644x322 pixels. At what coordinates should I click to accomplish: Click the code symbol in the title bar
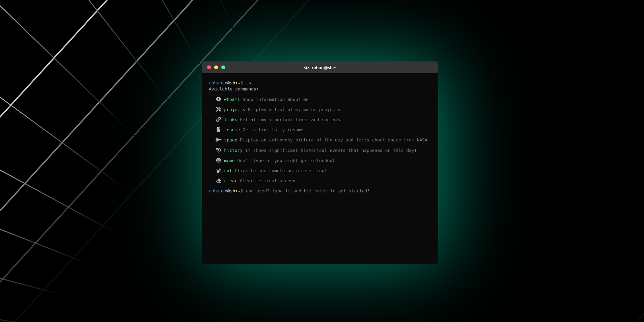pyautogui.click(x=306, y=68)
